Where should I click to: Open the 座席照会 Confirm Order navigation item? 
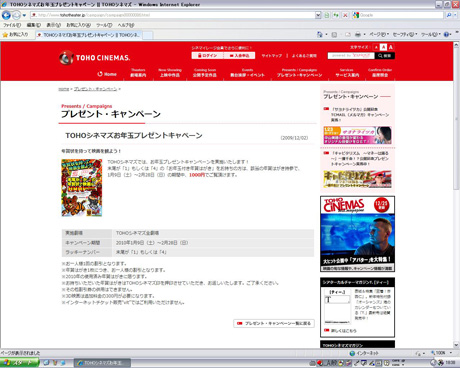[x=380, y=73]
